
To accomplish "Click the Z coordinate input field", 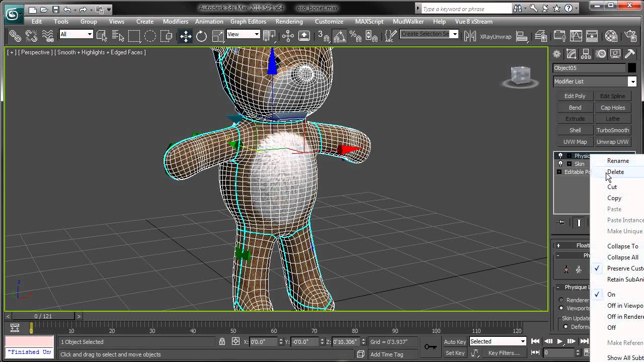I will (345, 342).
